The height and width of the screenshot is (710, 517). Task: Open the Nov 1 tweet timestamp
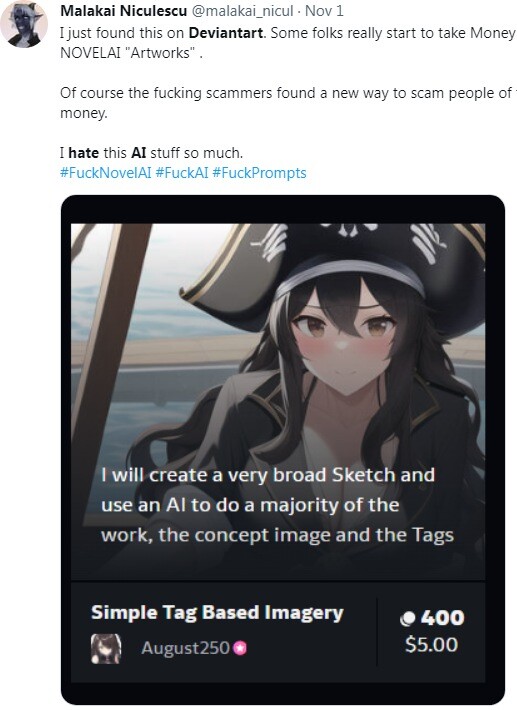point(324,11)
